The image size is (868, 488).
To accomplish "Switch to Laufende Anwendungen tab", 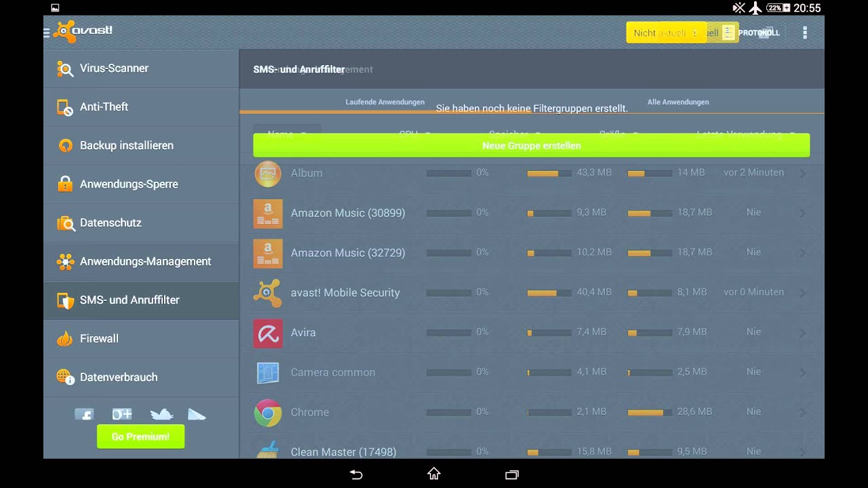I will pyautogui.click(x=385, y=102).
